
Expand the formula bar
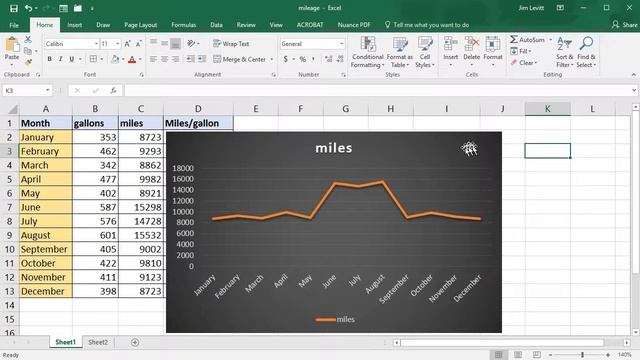coord(634,90)
